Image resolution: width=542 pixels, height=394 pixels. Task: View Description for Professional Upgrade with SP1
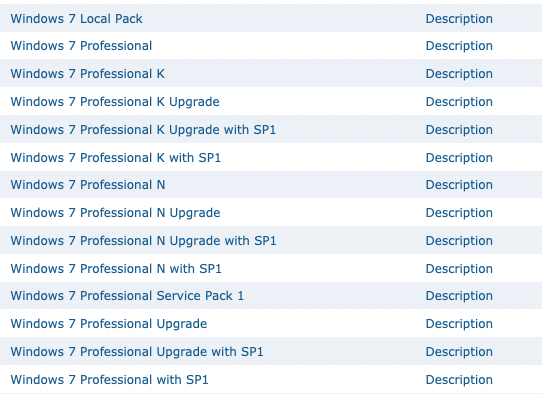(x=459, y=352)
